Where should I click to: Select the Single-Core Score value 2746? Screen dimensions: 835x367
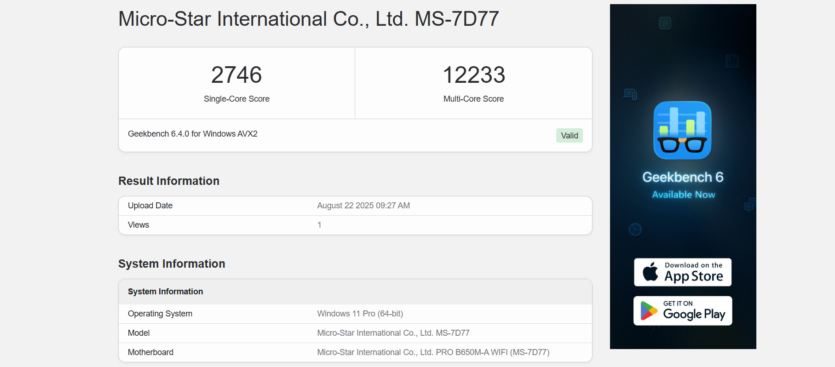[x=236, y=75]
